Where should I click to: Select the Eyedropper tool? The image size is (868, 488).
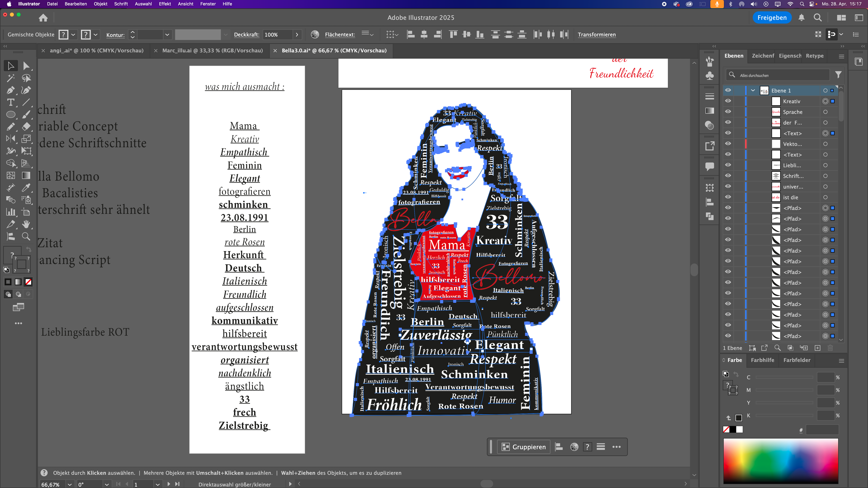pyautogui.click(x=26, y=188)
